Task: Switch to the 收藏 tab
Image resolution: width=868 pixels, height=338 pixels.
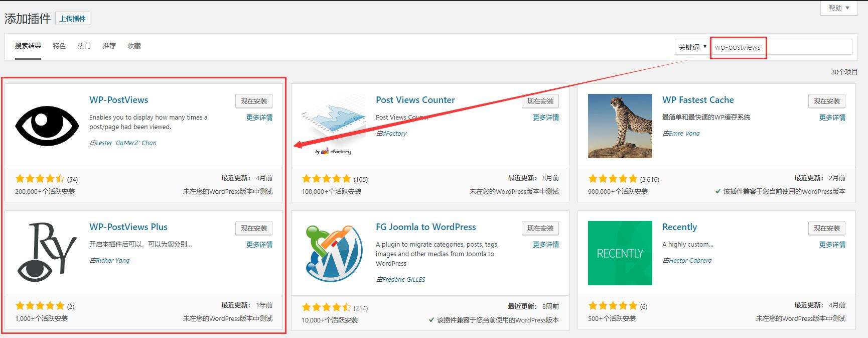Action: 134,46
